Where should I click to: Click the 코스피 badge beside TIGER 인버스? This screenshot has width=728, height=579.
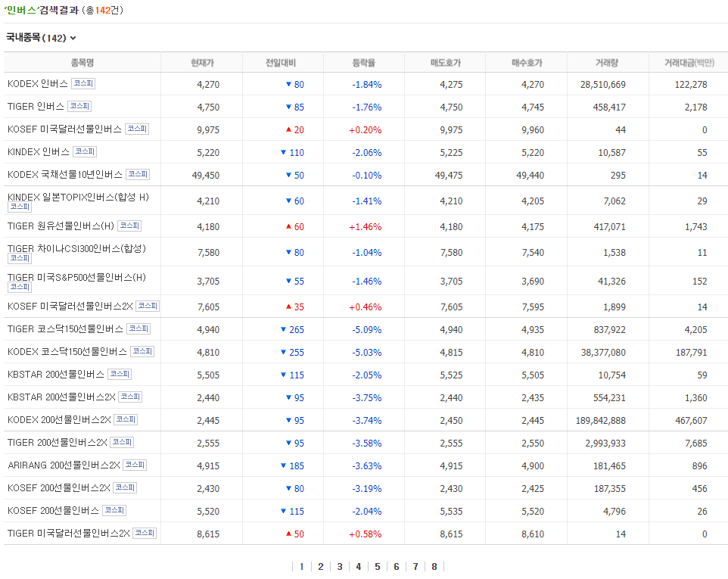pyautogui.click(x=79, y=106)
